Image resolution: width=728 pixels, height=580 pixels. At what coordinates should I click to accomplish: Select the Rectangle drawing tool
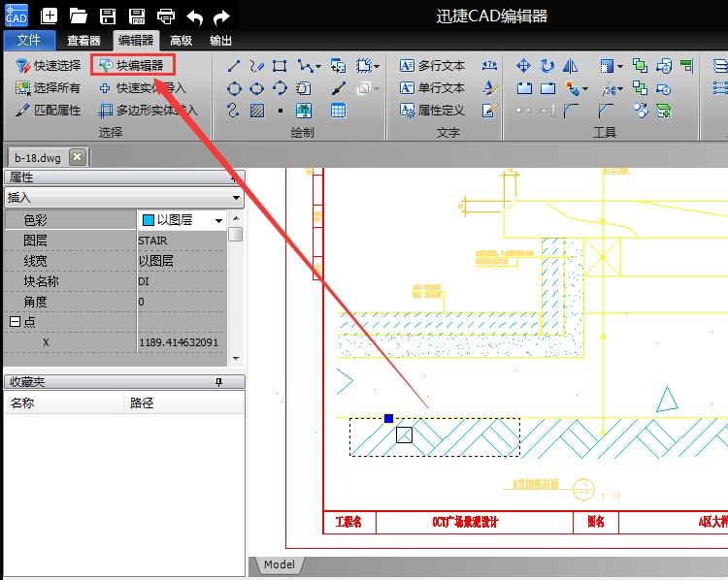[x=279, y=66]
